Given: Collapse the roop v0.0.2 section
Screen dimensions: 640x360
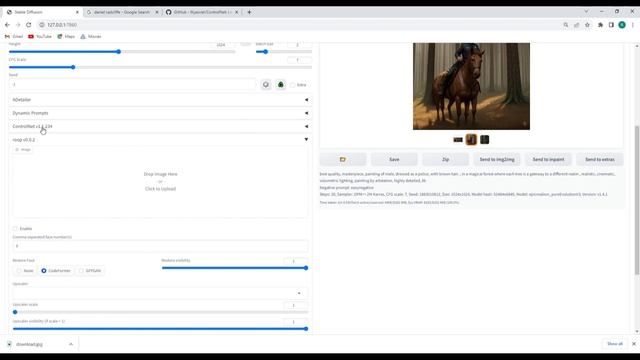Looking at the screenshot, I should tap(160, 140).
